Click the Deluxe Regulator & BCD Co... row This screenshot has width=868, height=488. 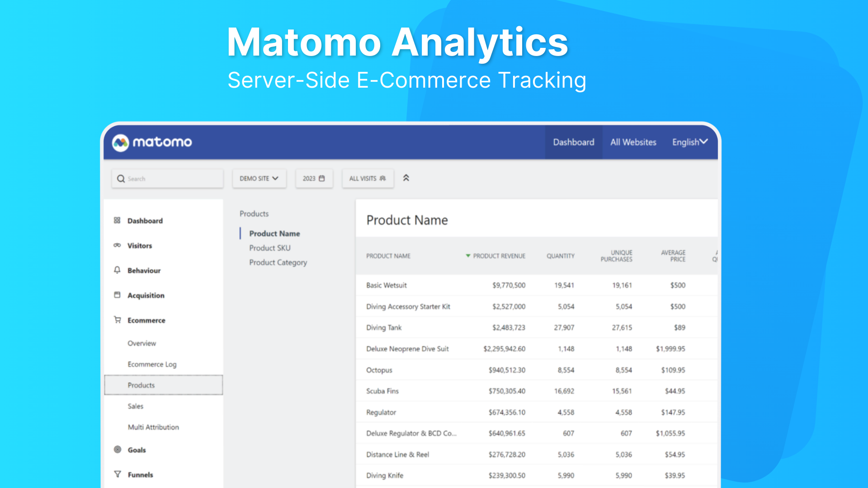point(411,433)
